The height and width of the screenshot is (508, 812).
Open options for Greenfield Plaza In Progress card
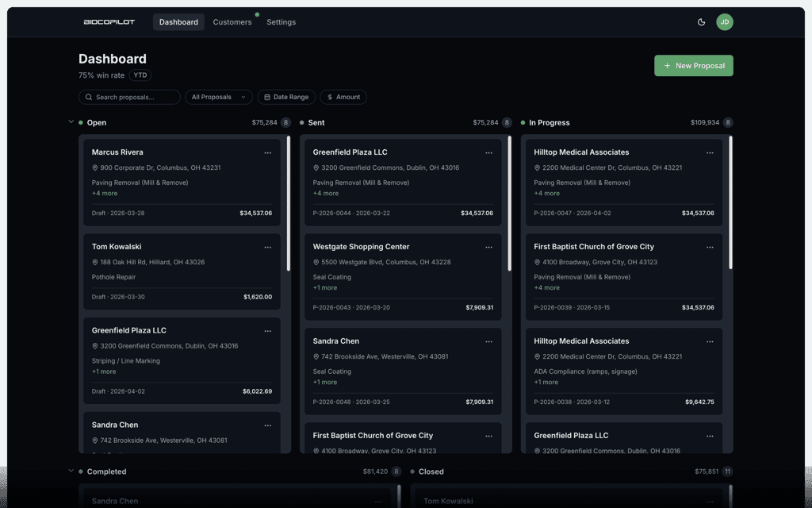(710, 437)
